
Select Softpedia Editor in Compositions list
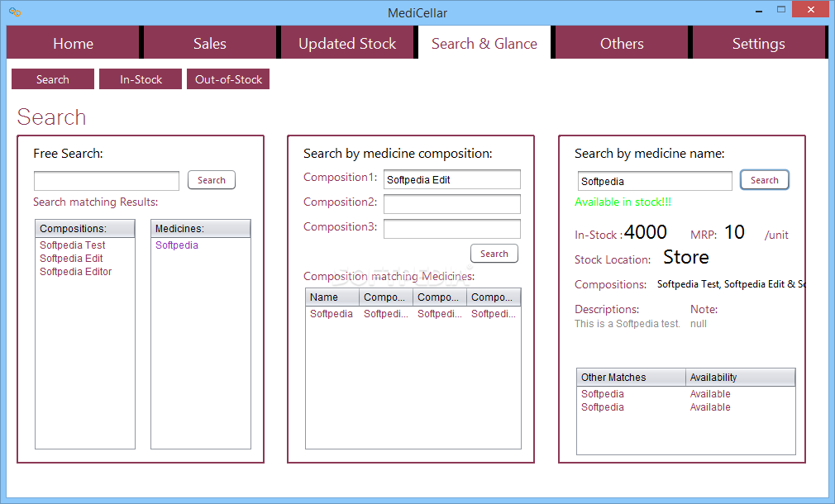(75, 272)
